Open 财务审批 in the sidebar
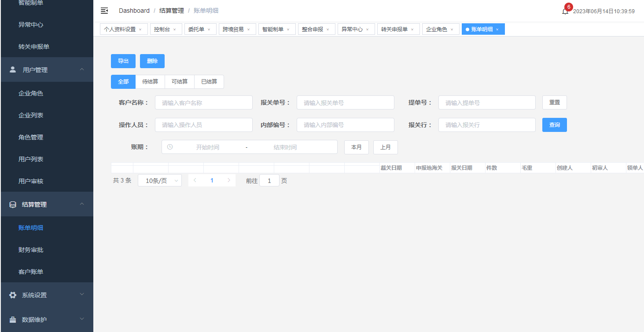This screenshot has height=332, width=644. [31, 250]
